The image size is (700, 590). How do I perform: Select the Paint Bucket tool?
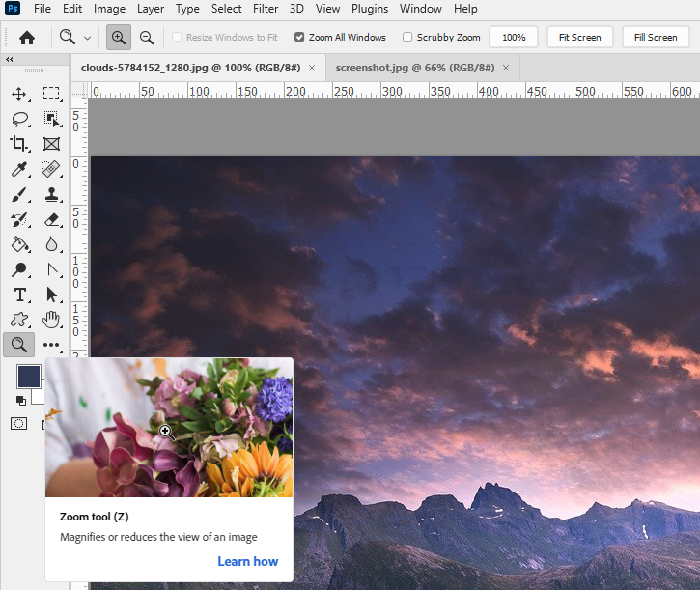[19, 244]
